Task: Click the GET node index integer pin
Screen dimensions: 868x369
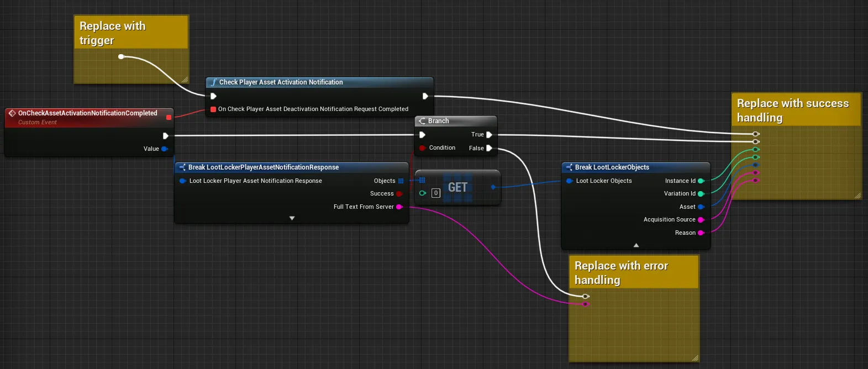Action: [423, 193]
